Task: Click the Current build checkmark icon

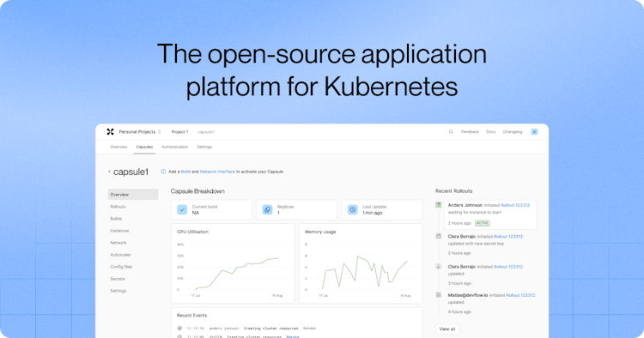Action: point(182,209)
